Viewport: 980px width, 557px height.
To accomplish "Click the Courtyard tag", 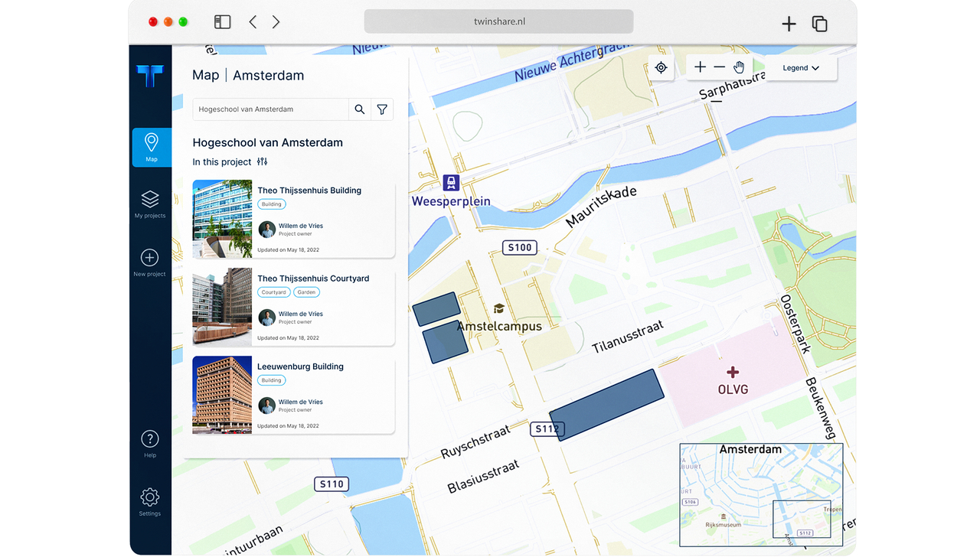I will 273,292.
